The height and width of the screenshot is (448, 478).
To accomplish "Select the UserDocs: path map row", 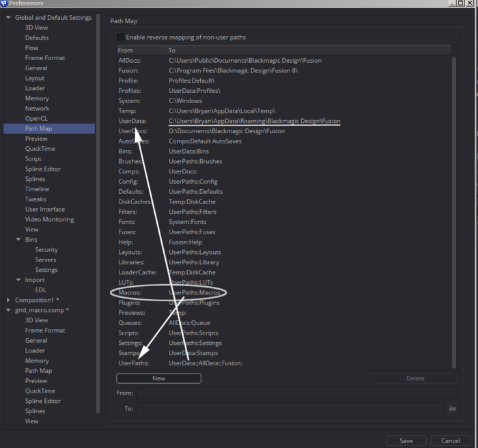I will (284, 131).
